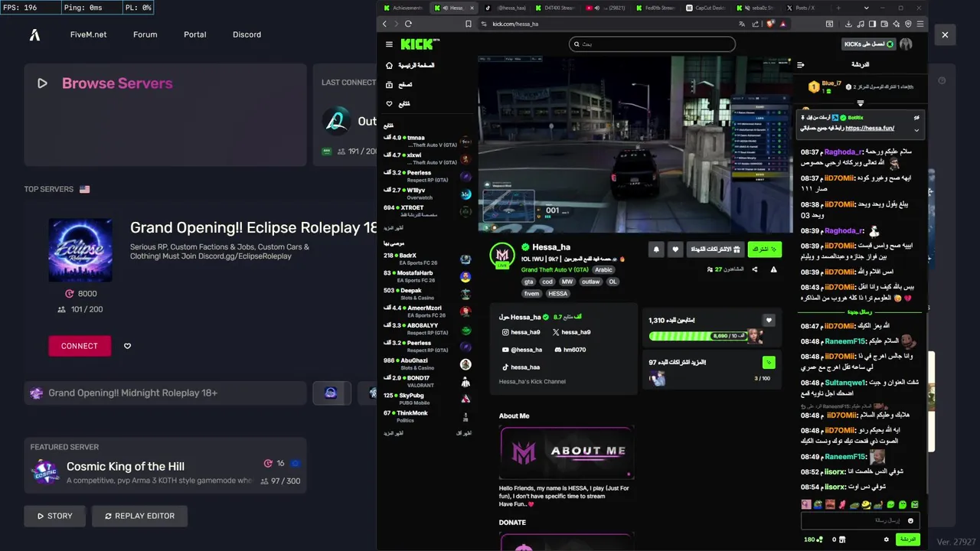This screenshot has width=980, height=551.
Task: Open Grand Theft Auto V (GTA) category link
Action: point(555,269)
